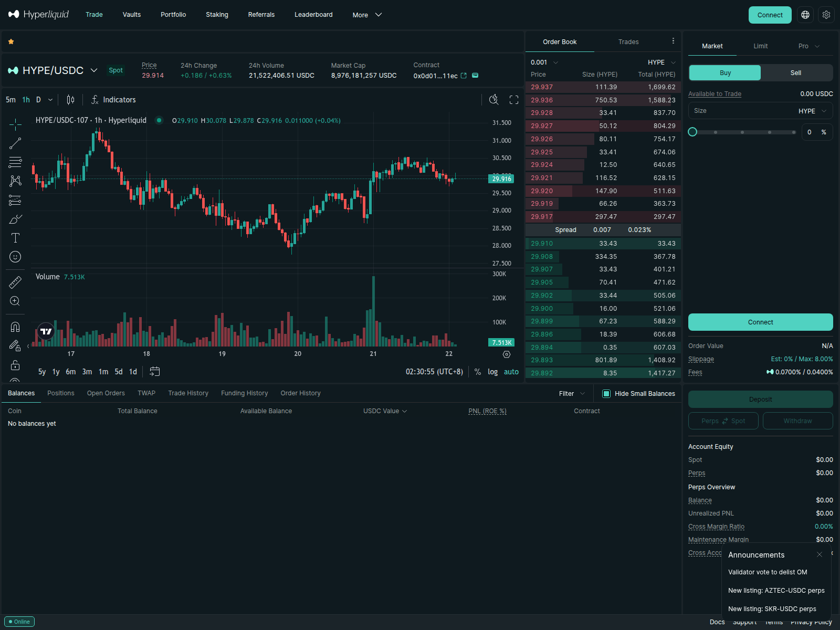
Task: Switch to the Limit order tab
Action: (761, 46)
